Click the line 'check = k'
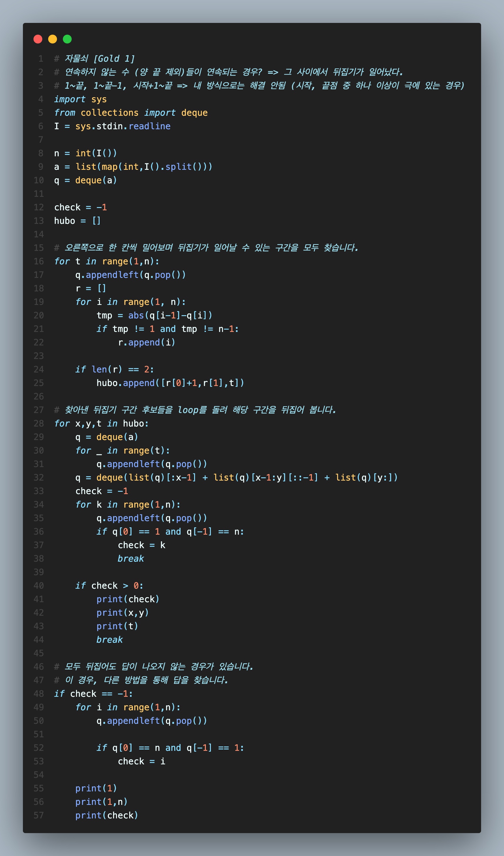 [142, 545]
